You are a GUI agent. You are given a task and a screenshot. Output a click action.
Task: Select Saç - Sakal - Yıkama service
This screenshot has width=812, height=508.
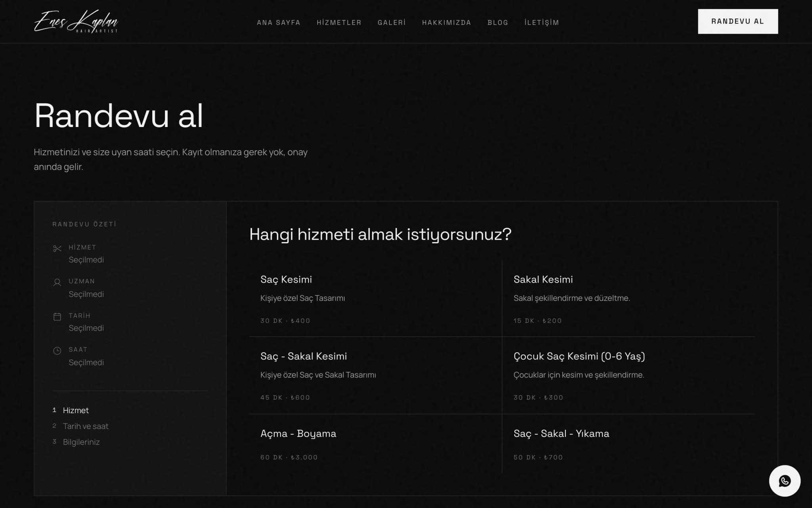[x=628, y=444]
